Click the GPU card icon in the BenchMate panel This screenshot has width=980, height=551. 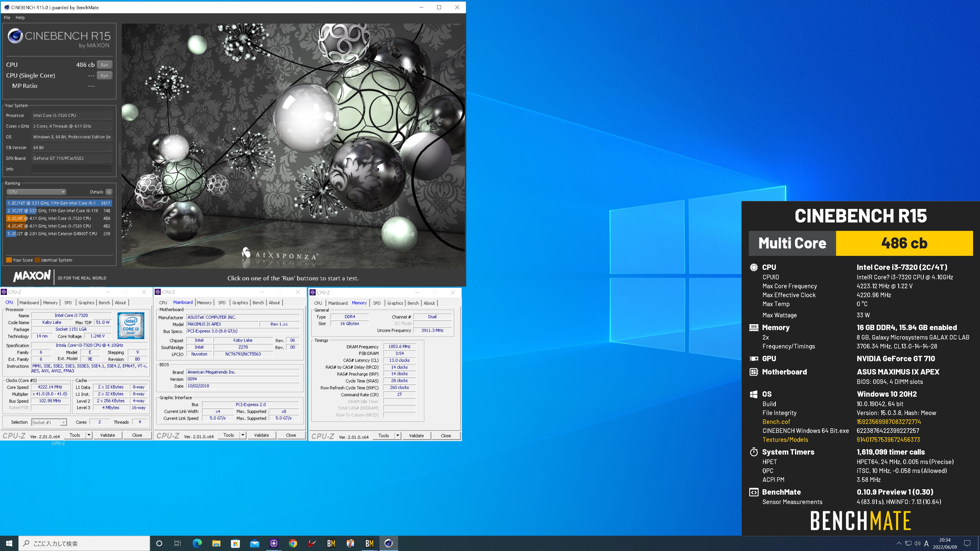click(x=753, y=359)
